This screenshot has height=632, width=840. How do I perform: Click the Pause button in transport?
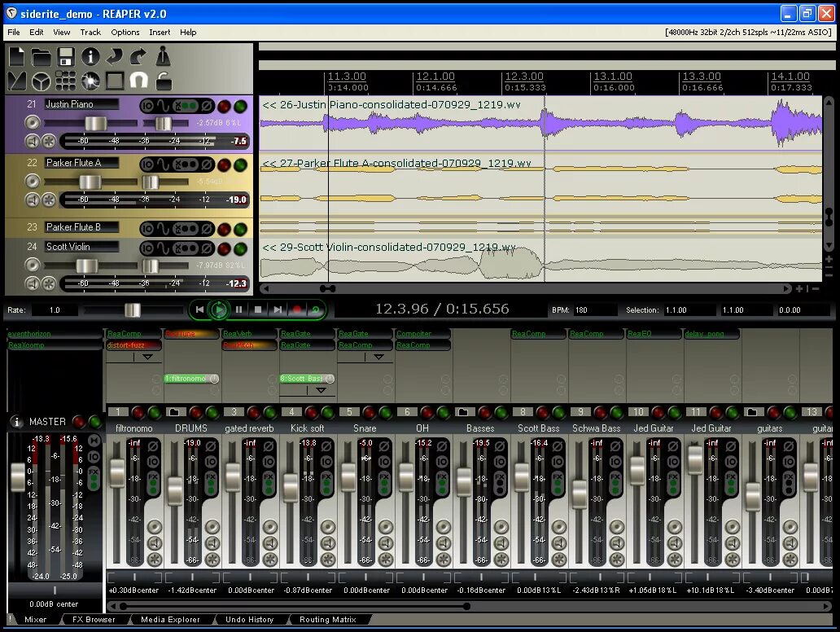[x=238, y=309]
